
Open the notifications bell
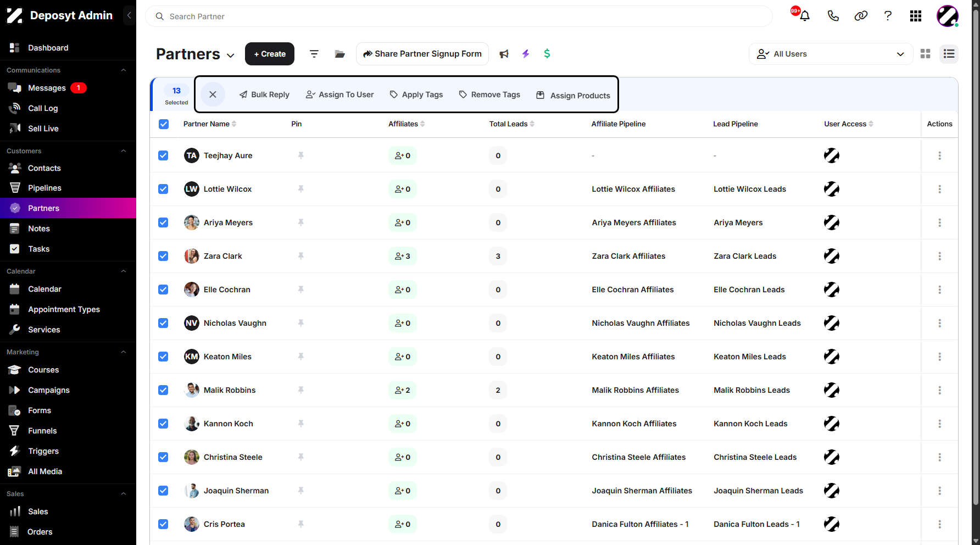click(805, 16)
